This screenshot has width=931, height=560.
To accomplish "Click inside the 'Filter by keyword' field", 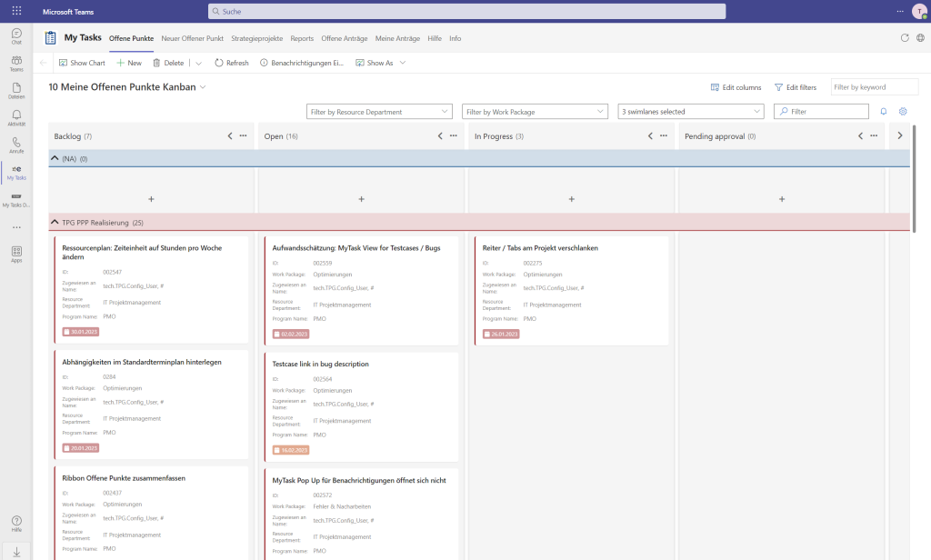I will (x=873, y=86).
